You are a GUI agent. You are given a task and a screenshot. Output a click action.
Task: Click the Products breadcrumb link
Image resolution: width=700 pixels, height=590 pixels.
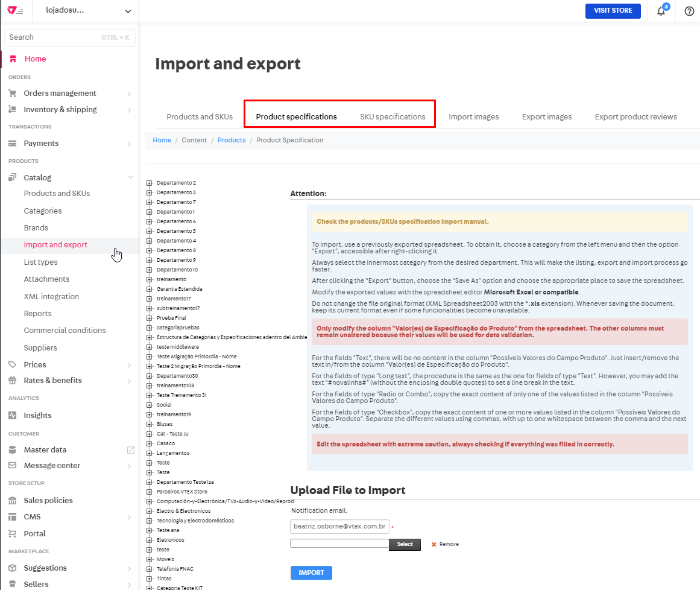click(x=232, y=139)
